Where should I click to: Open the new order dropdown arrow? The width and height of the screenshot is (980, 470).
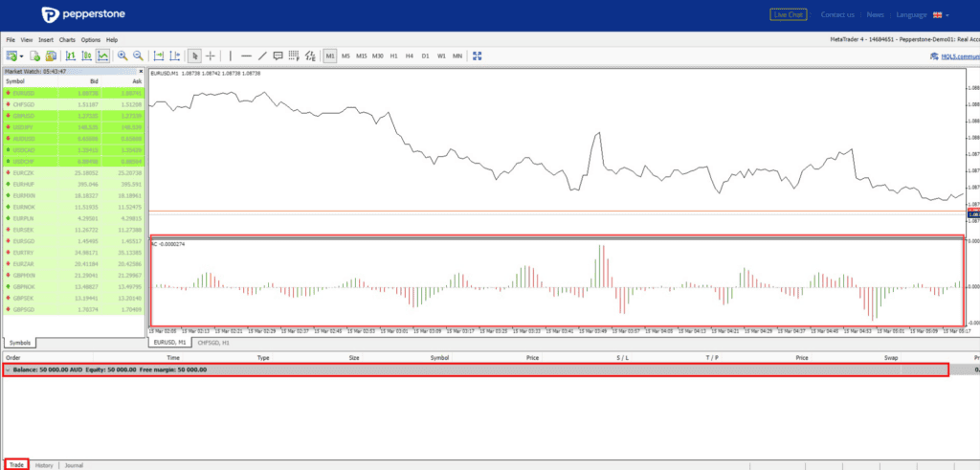21,56
